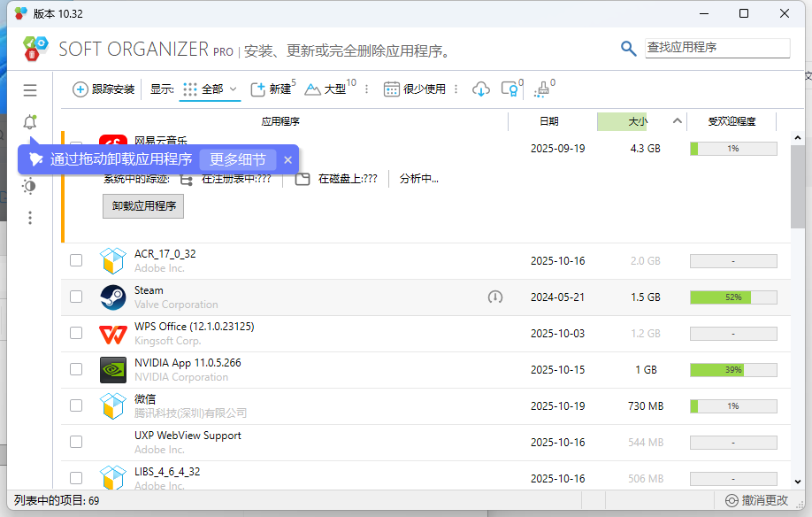Open the sidebar three-dot more options
The height and width of the screenshot is (517, 812).
(x=29, y=218)
